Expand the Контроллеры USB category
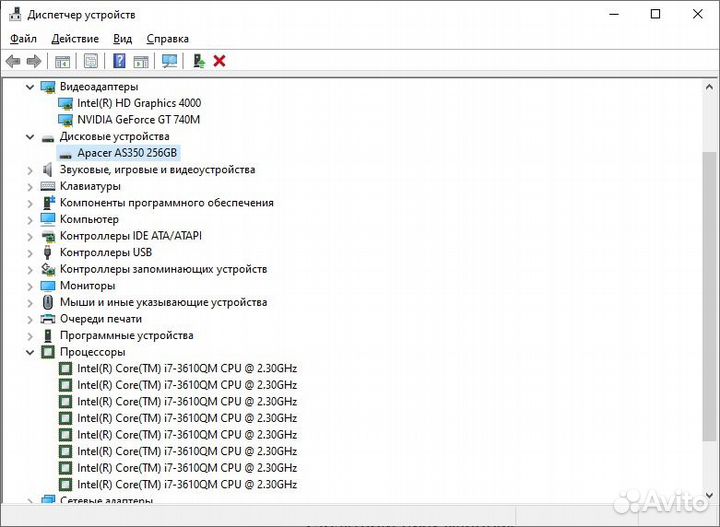The height and width of the screenshot is (527, 720). (x=30, y=253)
